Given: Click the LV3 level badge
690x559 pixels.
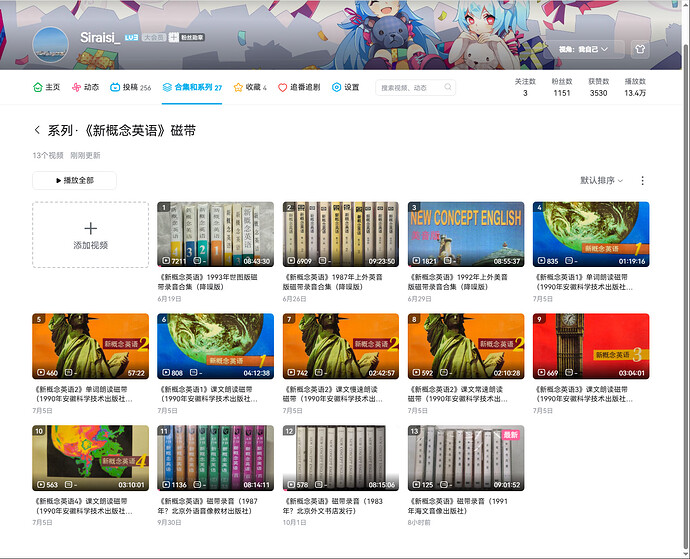Looking at the screenshot, I should [x=132, y=38].
